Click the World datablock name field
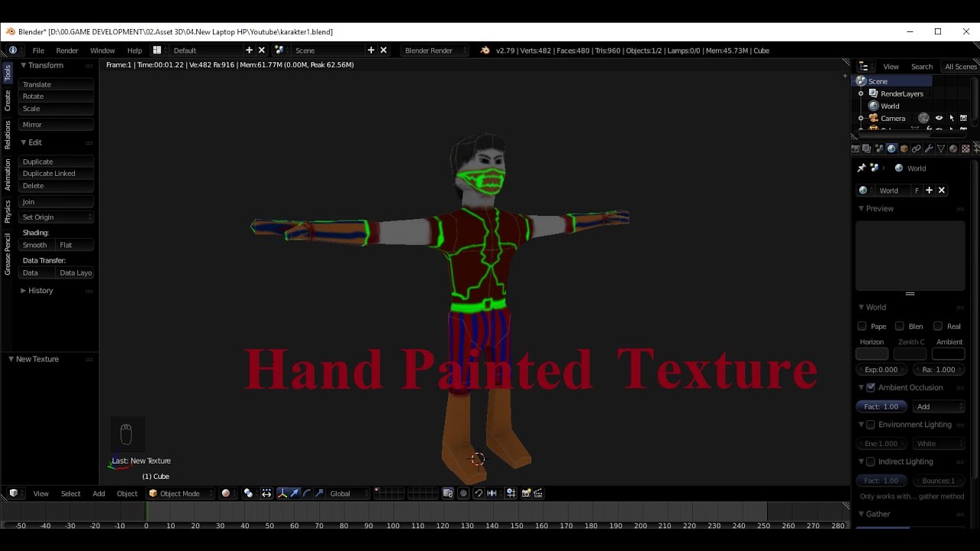This screenshot has height=551, width=980. tap(892, 191)
